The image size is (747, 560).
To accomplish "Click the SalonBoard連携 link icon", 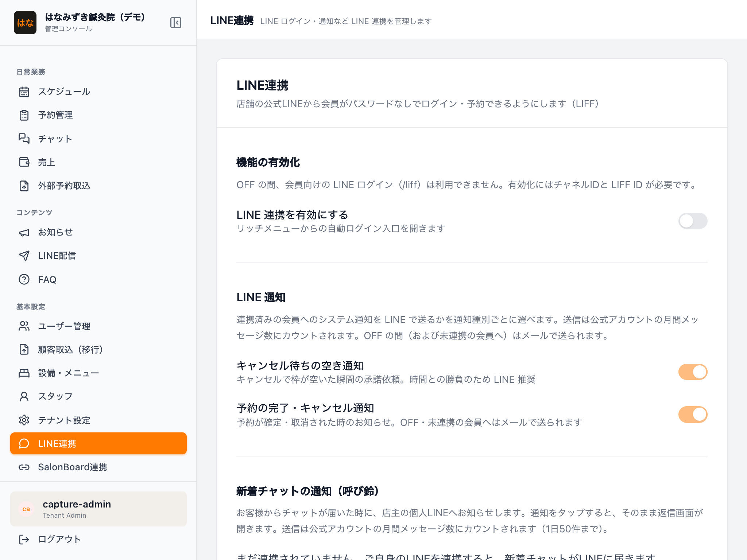I will tap(24, 467).
